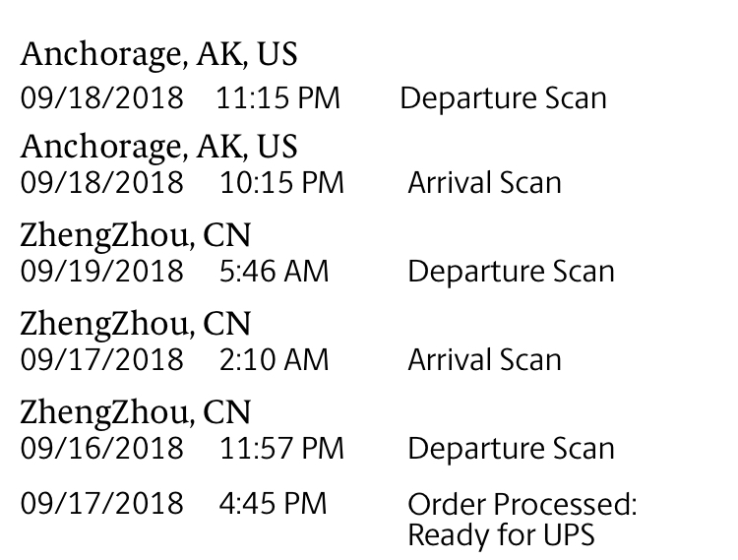Image resolution: width=738 pixels, height=560 pixels.
Task: Click the 4:45 PM time entry
Action: [273, 504]
